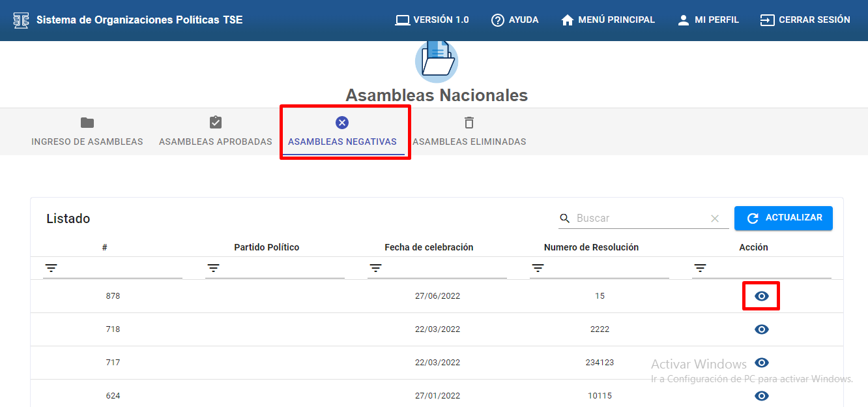
Task: View details of assembly 718
Action: [761, 329]
